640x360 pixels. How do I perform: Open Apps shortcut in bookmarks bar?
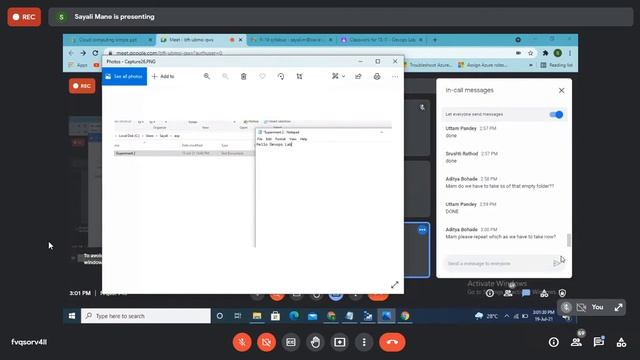point(78,65)
